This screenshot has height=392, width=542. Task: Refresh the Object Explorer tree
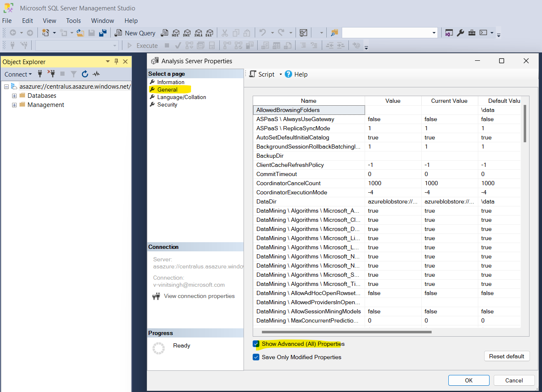pos(85,74)
